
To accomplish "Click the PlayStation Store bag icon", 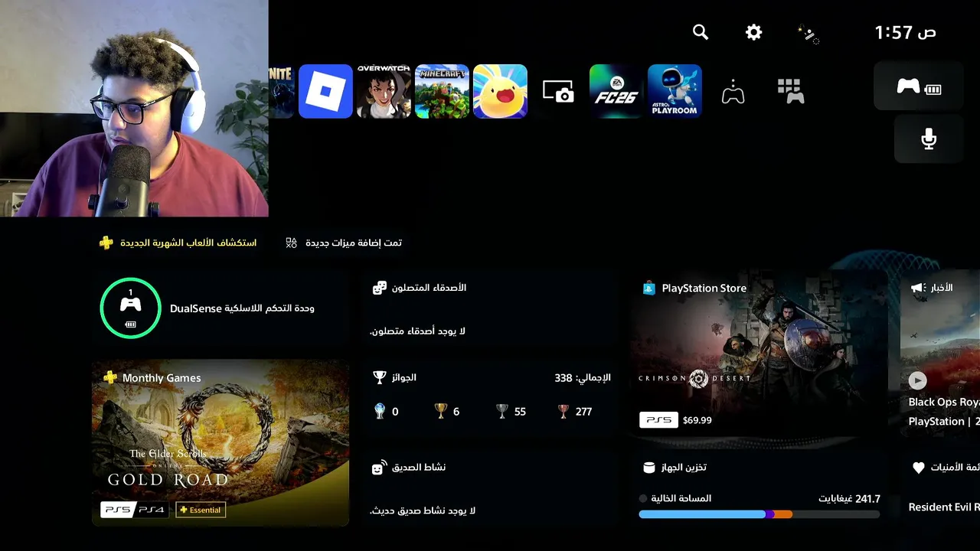I will pos(649,289).
